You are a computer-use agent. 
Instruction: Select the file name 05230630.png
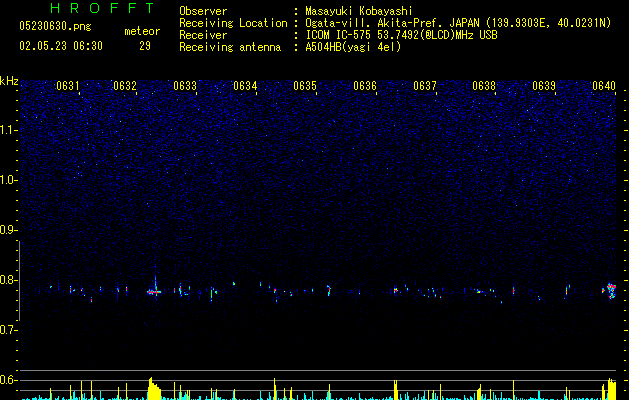click(x=55, y=26)
